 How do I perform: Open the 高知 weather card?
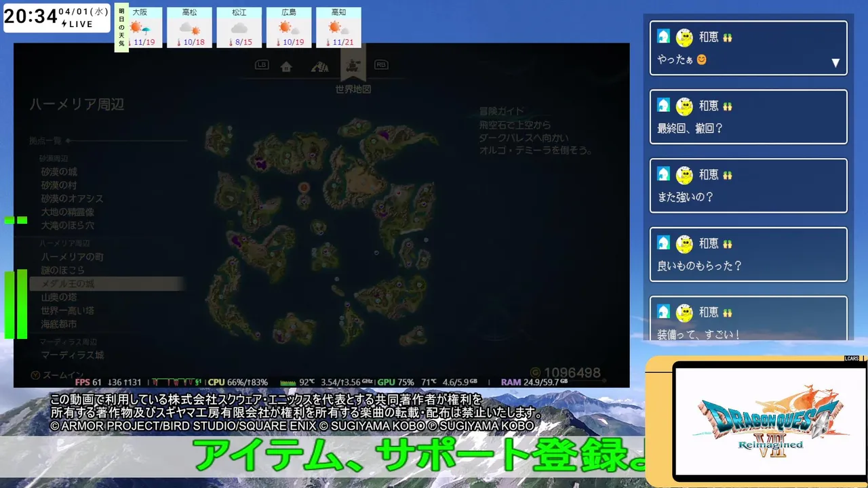pos(338,28)
